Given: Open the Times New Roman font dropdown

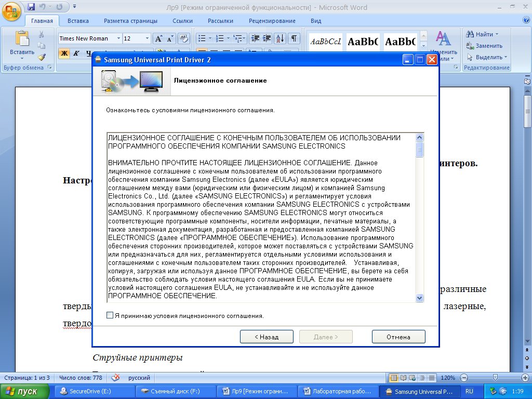Looking at the screenshot, I should [x=118, y=38].
